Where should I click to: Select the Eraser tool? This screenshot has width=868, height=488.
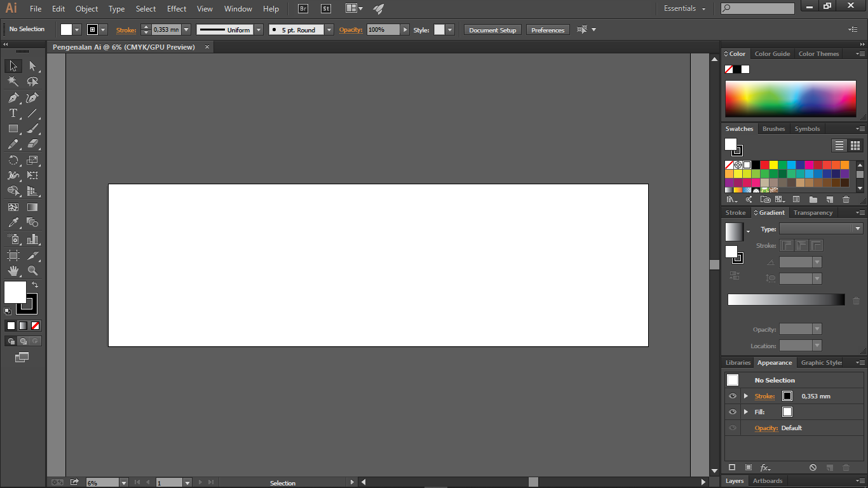32,144
